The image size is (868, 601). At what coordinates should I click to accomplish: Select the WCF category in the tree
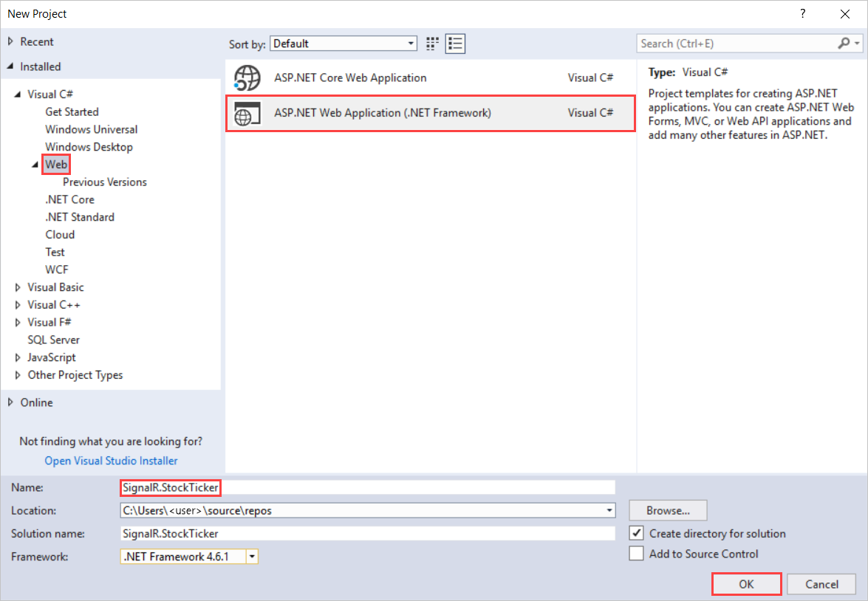click(57, 269)
